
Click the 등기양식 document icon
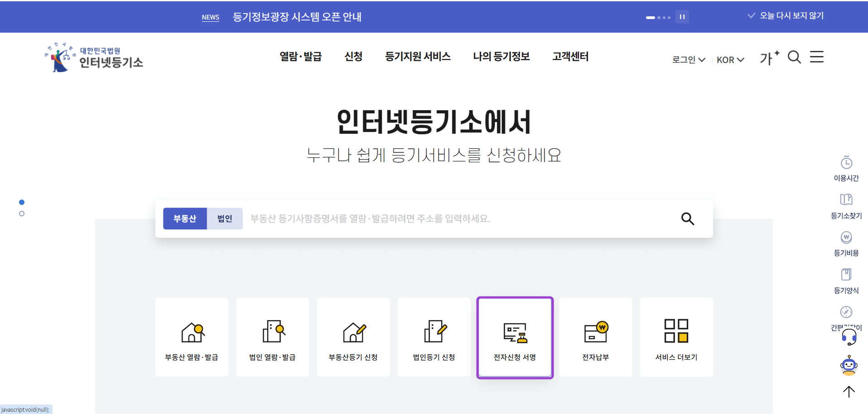[846, 274]
